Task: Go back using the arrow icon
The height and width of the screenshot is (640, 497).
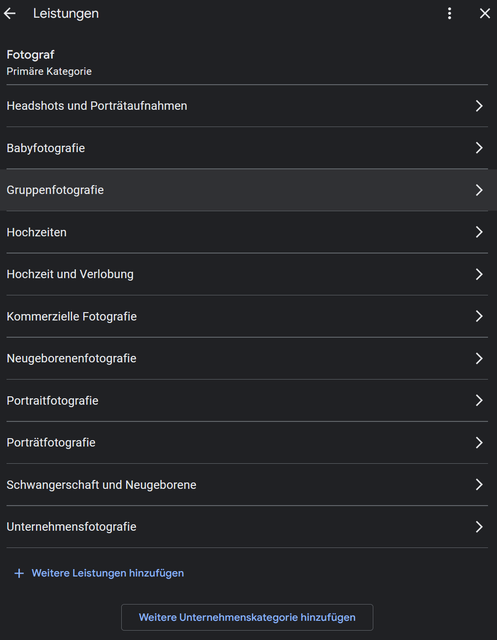Action: pyautogui.click(x=10, y=13)
